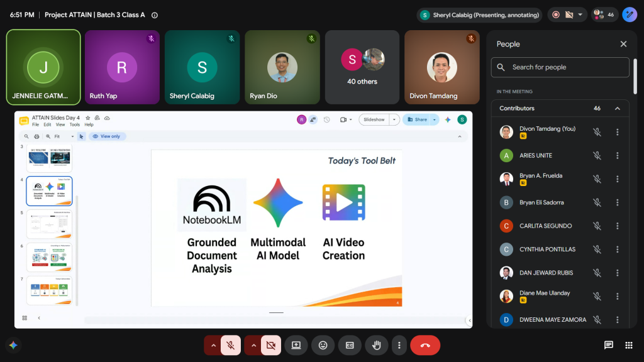644x362 pixels.
Task: Open meeting details info icon
Action: click(x=155, y=15)
